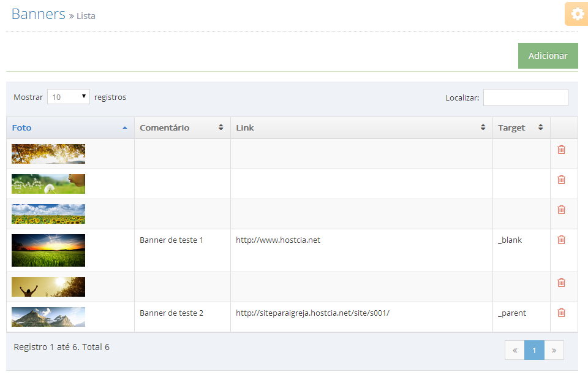Delete Banner de teste 1 via trash icon

point(562,240)
